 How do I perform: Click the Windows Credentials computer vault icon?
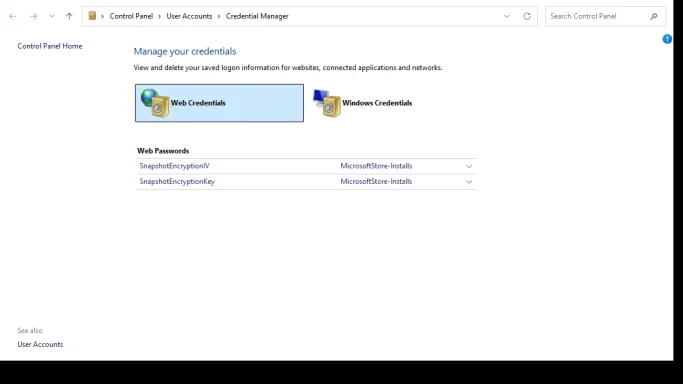(327, 103)
